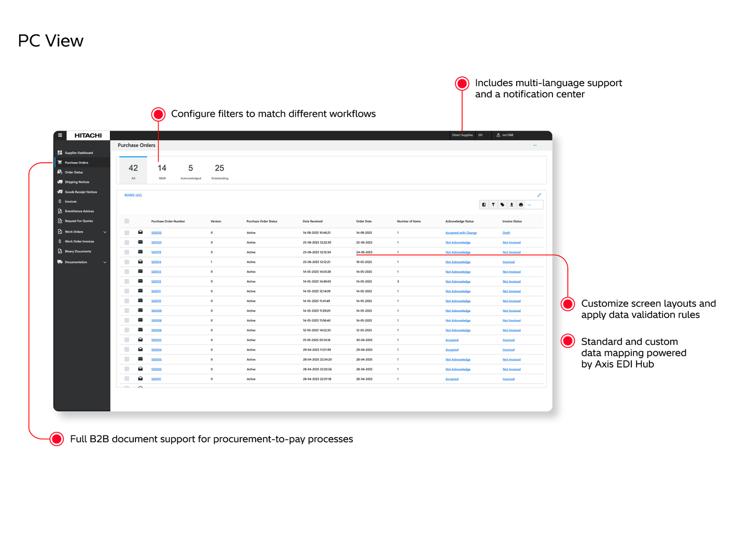The height and width of the screenshot is (560, 747).
Task: Sort by the Date Received column header
Action: [x=312, y=221]
